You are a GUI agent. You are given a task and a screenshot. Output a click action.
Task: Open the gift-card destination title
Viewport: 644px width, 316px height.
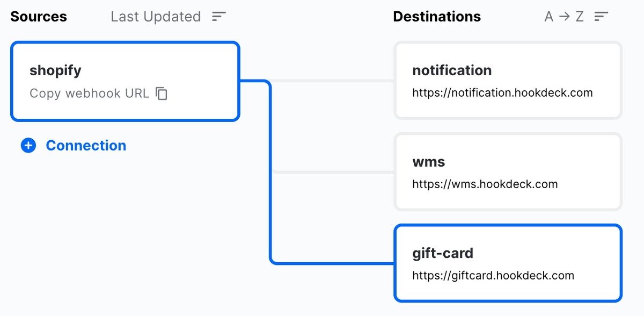(x=443, y=253)
